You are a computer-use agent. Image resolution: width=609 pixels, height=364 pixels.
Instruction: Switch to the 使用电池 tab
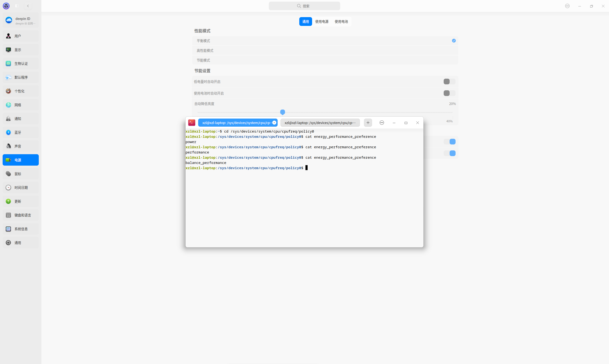[x=341, y=21]
